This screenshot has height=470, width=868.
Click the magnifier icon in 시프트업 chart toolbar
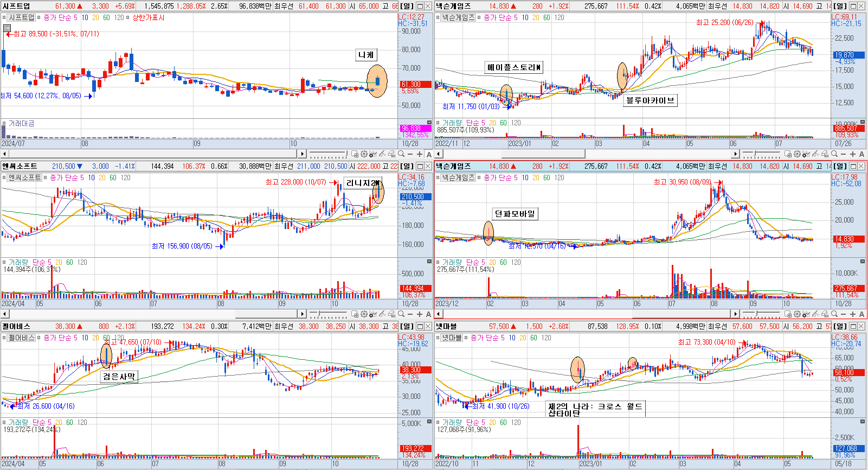(x=401, y=154)
